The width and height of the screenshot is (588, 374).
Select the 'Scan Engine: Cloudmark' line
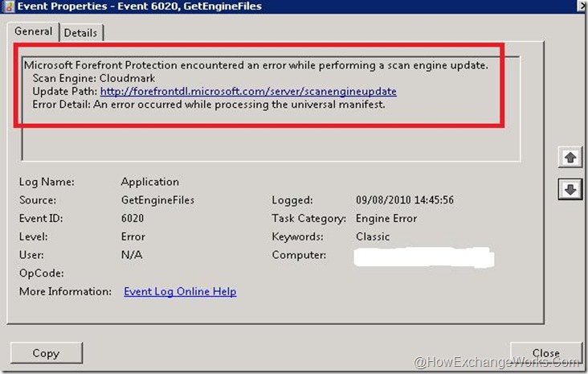tap(94, 78)
